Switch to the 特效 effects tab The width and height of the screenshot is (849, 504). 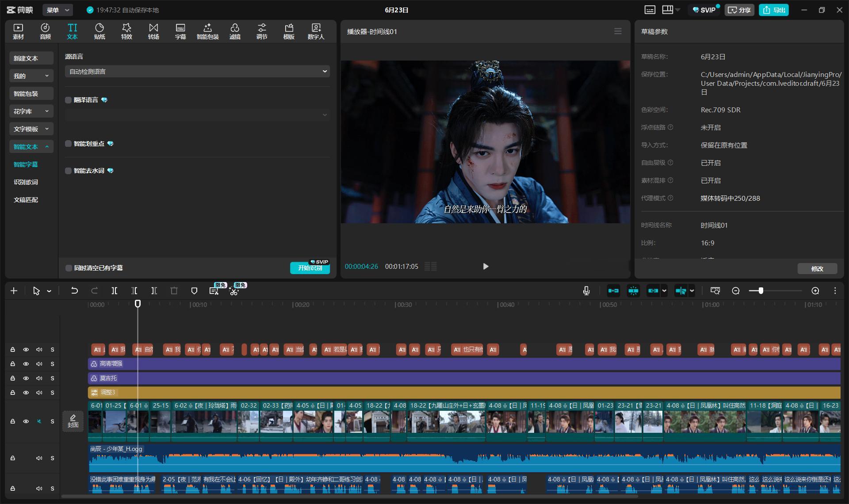click(126, 31)
